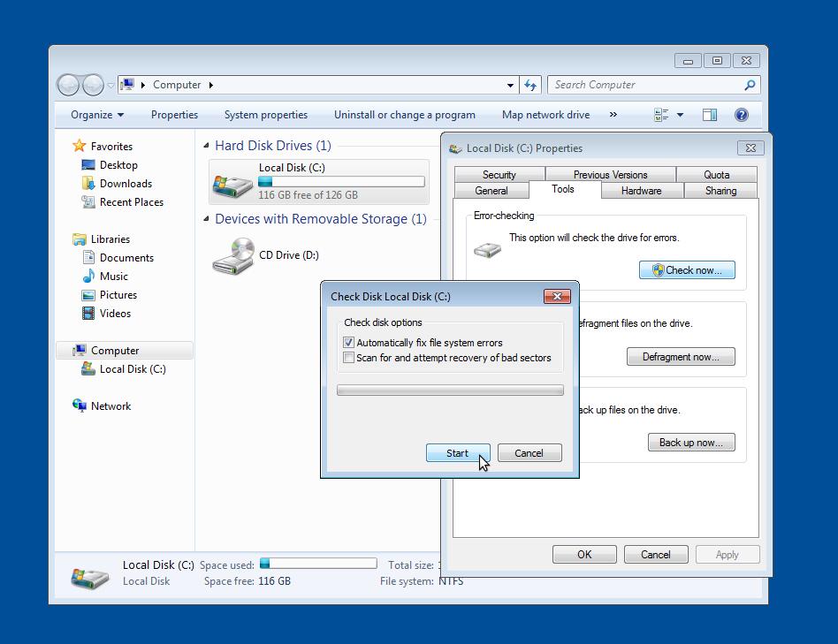The width and height of the screenshot is (838, 644).
Task: Click the Defragment now button
Action: [681, 357]
